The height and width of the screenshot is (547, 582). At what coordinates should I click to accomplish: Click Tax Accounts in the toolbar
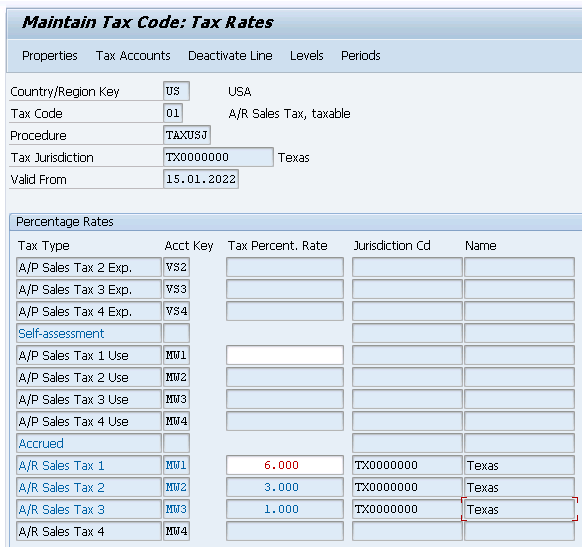[133, 56]
